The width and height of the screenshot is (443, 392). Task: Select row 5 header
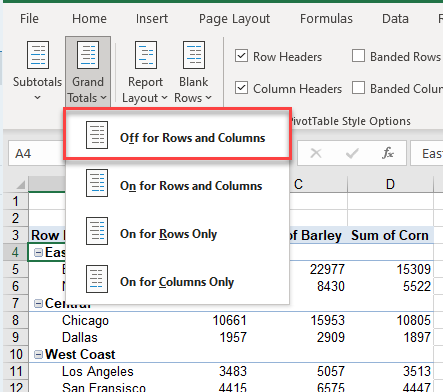coord(15,269)
